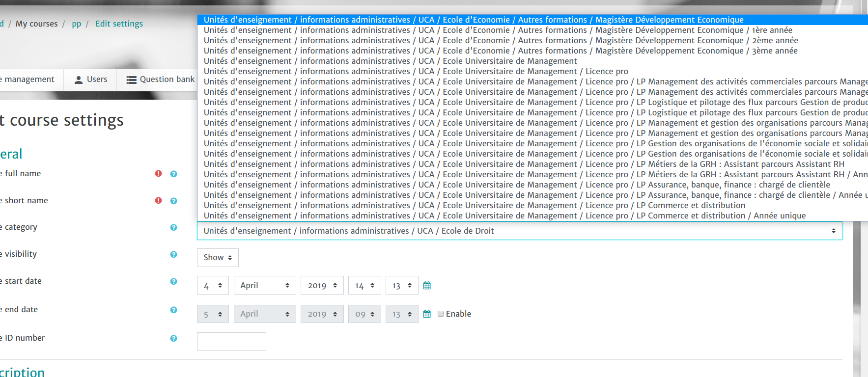Open calendar picker for start date
This screenshot has width=868, height=377.
point(427,285)
